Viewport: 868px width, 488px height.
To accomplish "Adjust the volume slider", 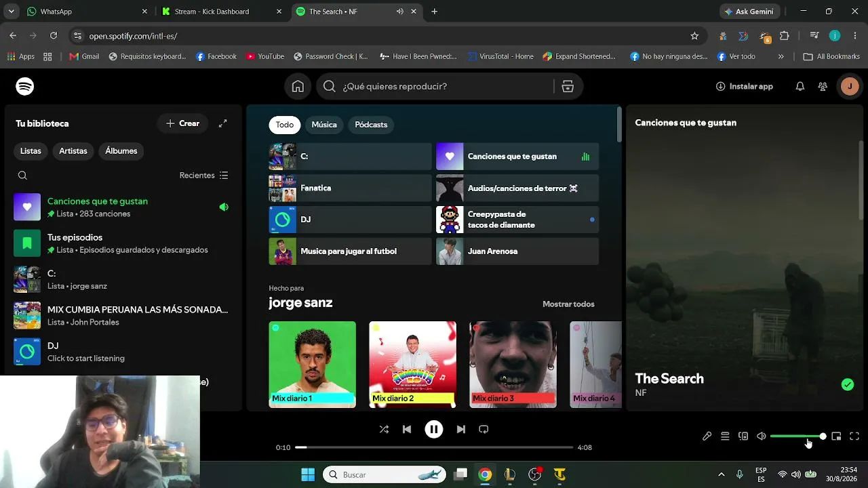I will click(x=798, y=436).
